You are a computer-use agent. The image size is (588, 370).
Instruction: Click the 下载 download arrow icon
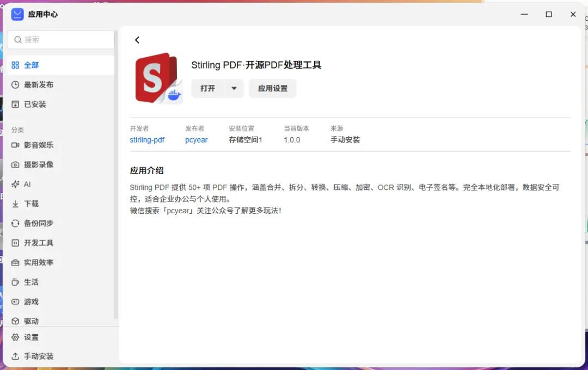click(x=15, y=203)
